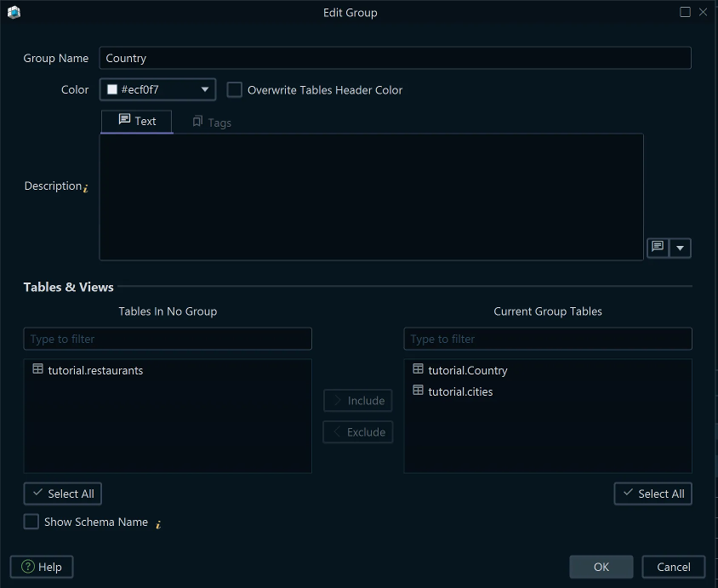718x588 pixels.
Task: Click the Exclude button
Action: [357, 431]
